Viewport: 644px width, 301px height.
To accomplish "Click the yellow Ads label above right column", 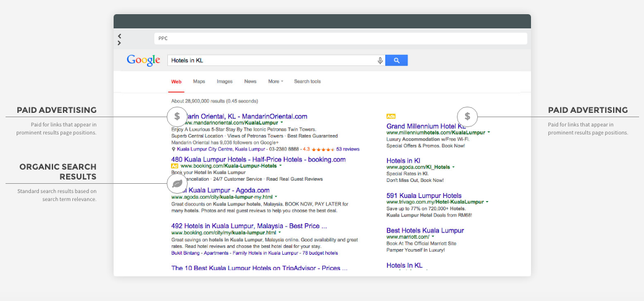I will click(391, 117).
